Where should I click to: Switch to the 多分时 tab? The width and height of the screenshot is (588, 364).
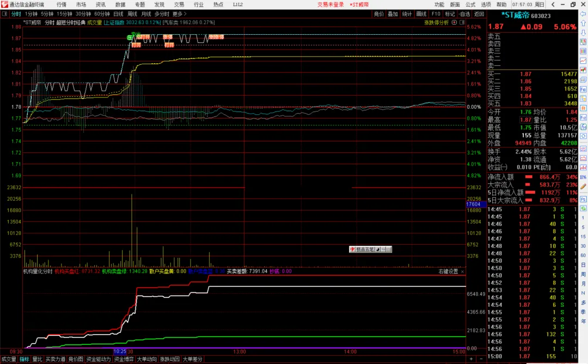[162, 14]
